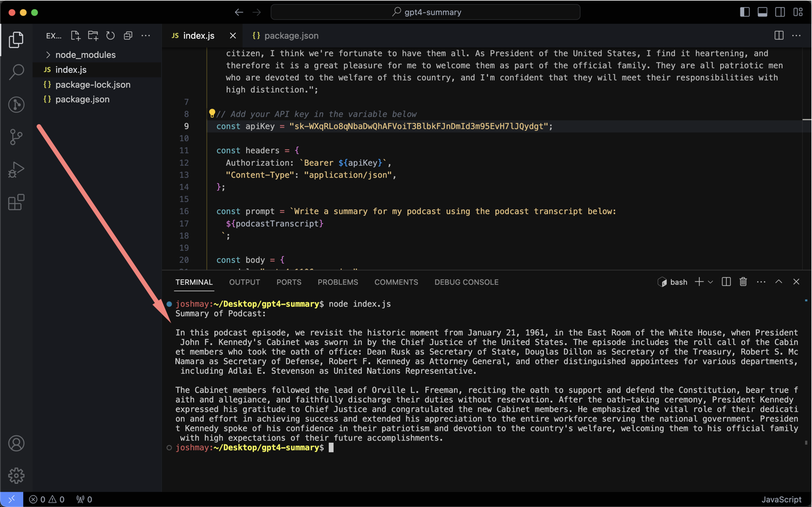Screen dimensions: 812x507
Task: Split the terminal pane
Action: click(x=726, y=282)
